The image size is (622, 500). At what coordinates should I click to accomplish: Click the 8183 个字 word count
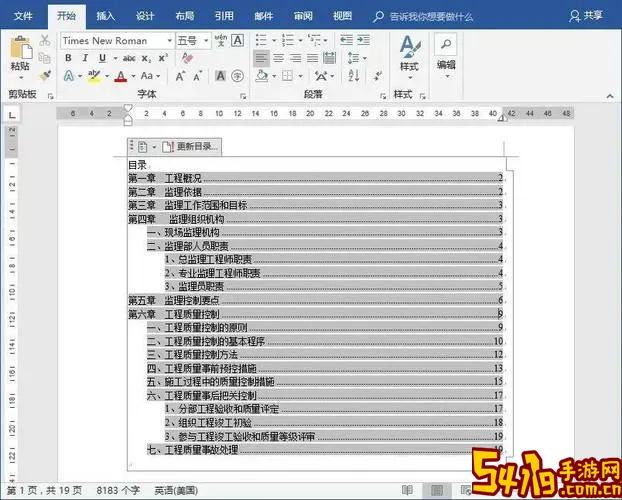119,490
